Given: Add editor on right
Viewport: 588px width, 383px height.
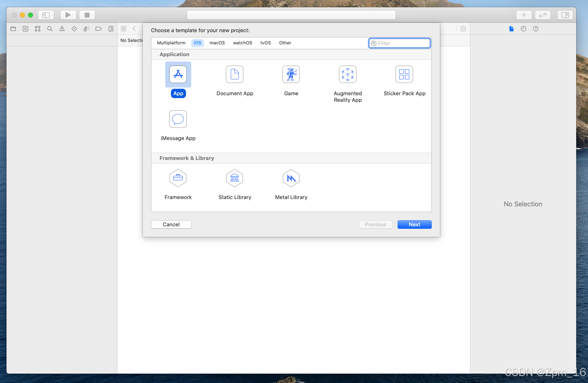Looking at the screenshot, I should tap(463, 29).
